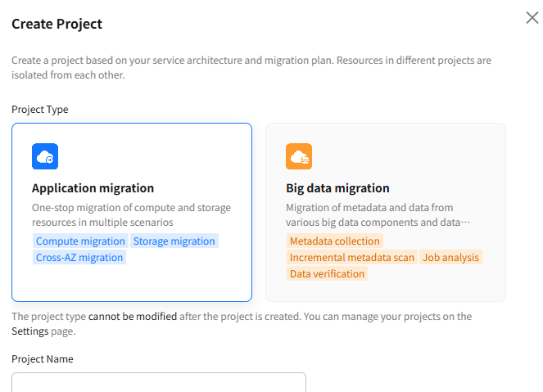
Task: Click the Create Project dialog title
Action: click(57, 24)
